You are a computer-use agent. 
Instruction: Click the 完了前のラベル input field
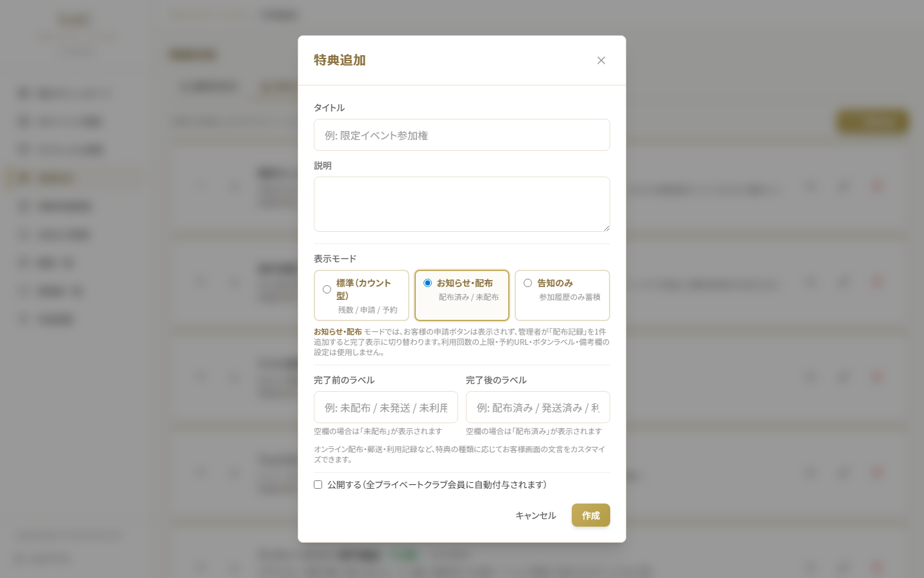click(x=386, y=407)
